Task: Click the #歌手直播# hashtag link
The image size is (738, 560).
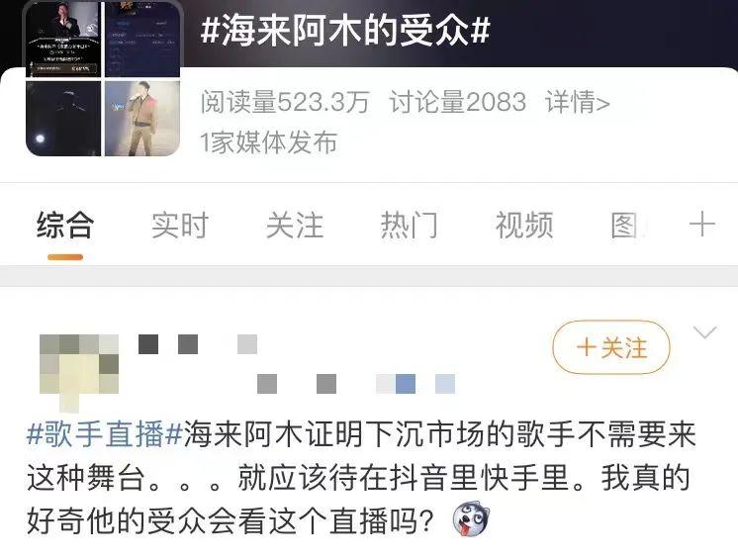Action: 105,433
